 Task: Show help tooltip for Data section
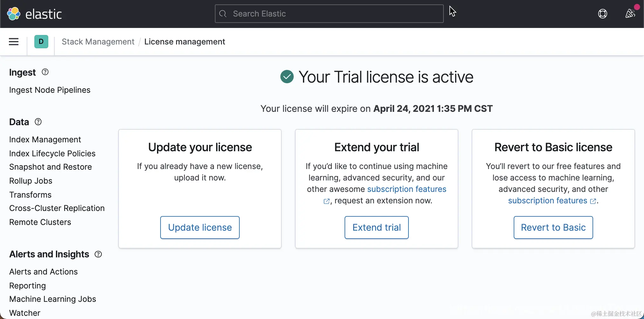tap(38, 122)
